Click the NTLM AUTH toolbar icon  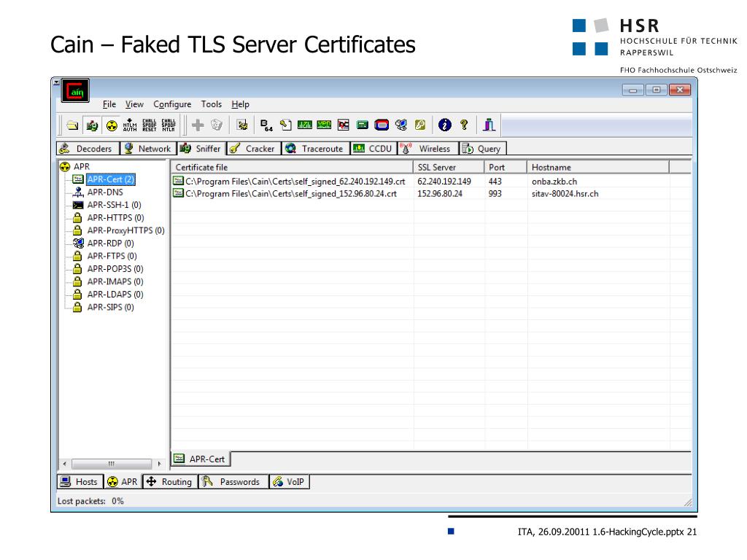click(x=130, y=125)
